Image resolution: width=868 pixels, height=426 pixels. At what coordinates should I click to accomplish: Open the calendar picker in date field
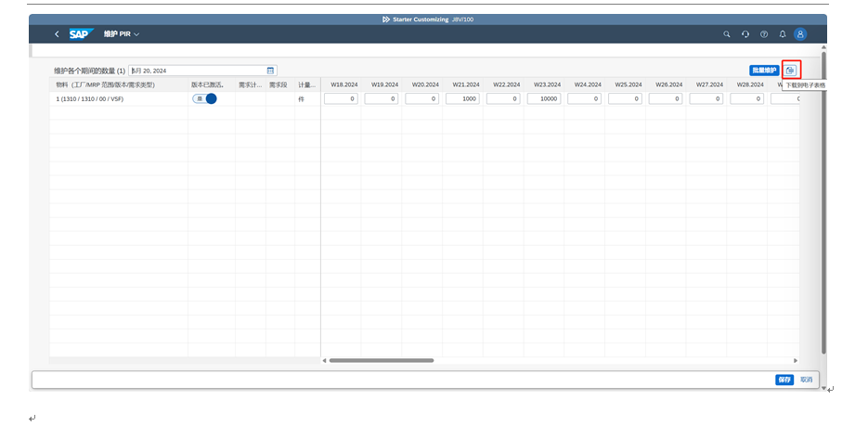(270, 71)
